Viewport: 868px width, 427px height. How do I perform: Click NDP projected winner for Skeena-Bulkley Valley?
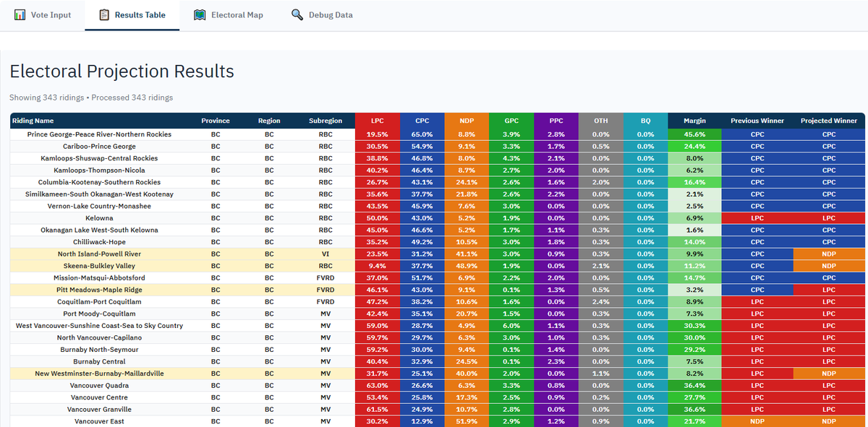point(829,265)
